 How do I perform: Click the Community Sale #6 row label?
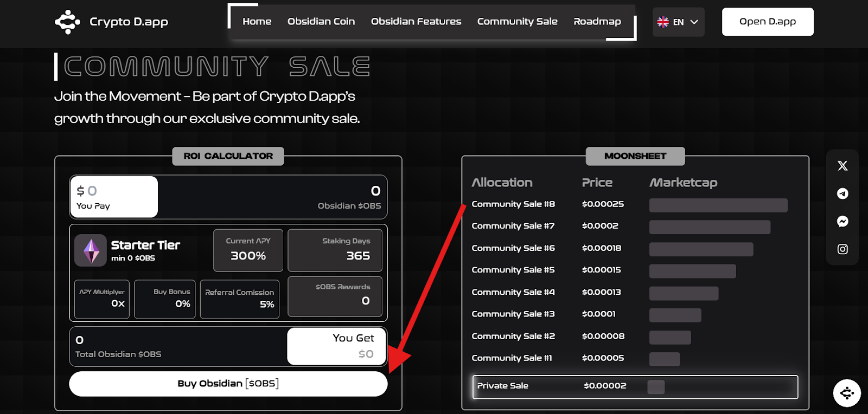[x=513, y=248]
